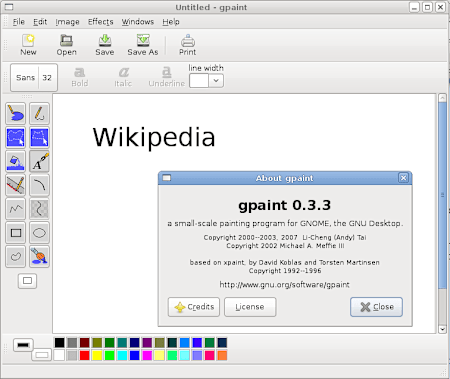
Task: Click the Save toolbar icon
Action: (105, 45)
